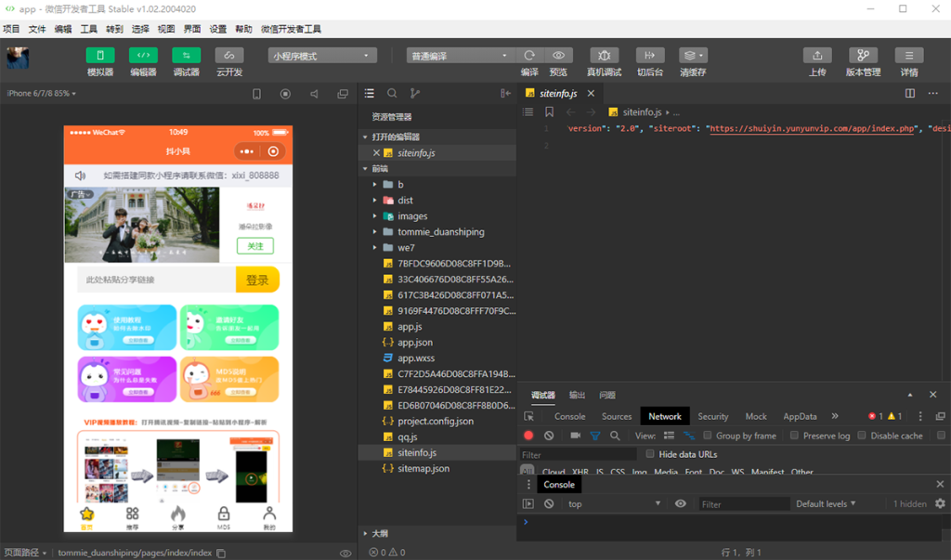Open the mini program mode dropdown
Image resolution: width=951 pixels, height=560 pixels.
(x=322, y=56)
